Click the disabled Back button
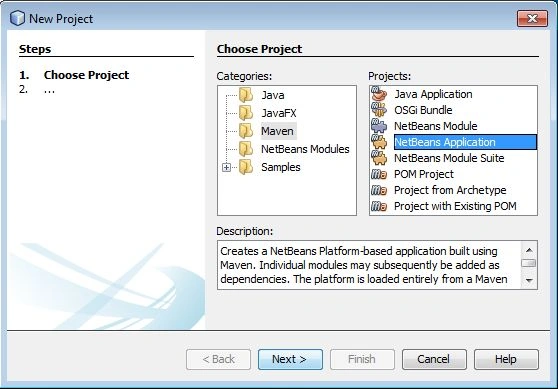The width and height of the screenshot is (558, 389). (x=218, y=359)
